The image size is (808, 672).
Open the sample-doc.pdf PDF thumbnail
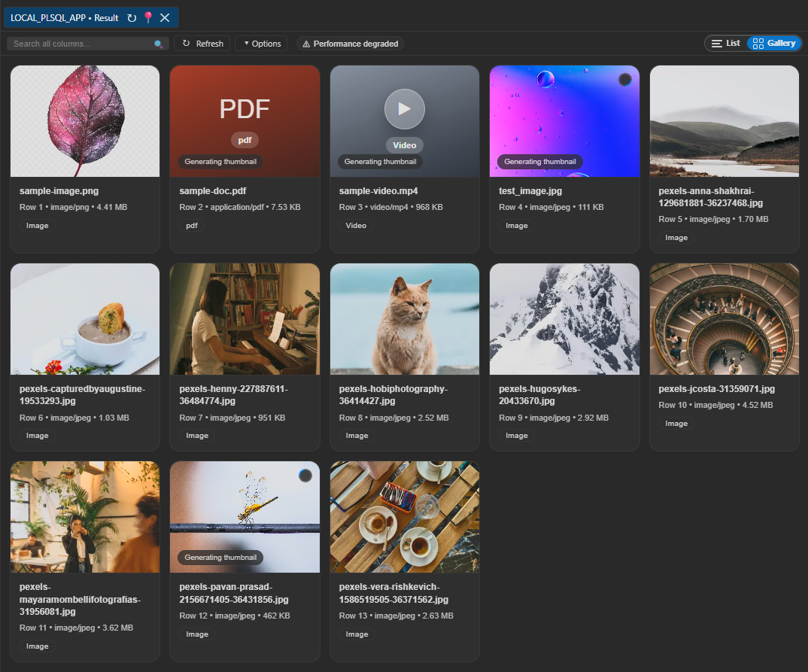click(245, 121)
